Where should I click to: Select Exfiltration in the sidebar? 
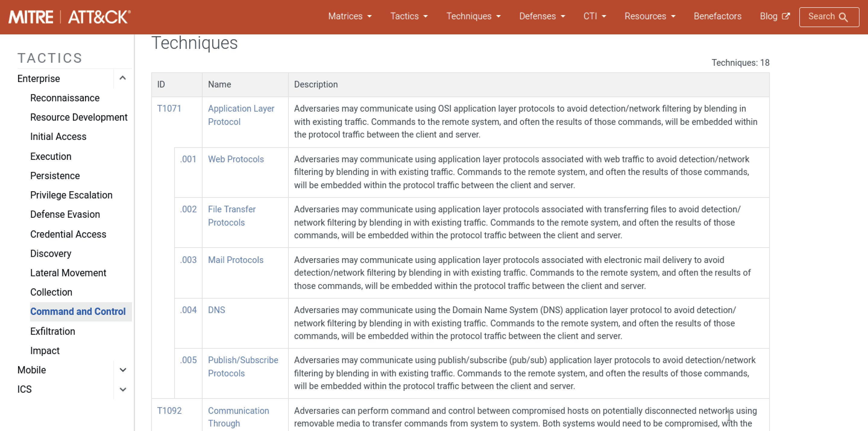click(x=52, y=331)
